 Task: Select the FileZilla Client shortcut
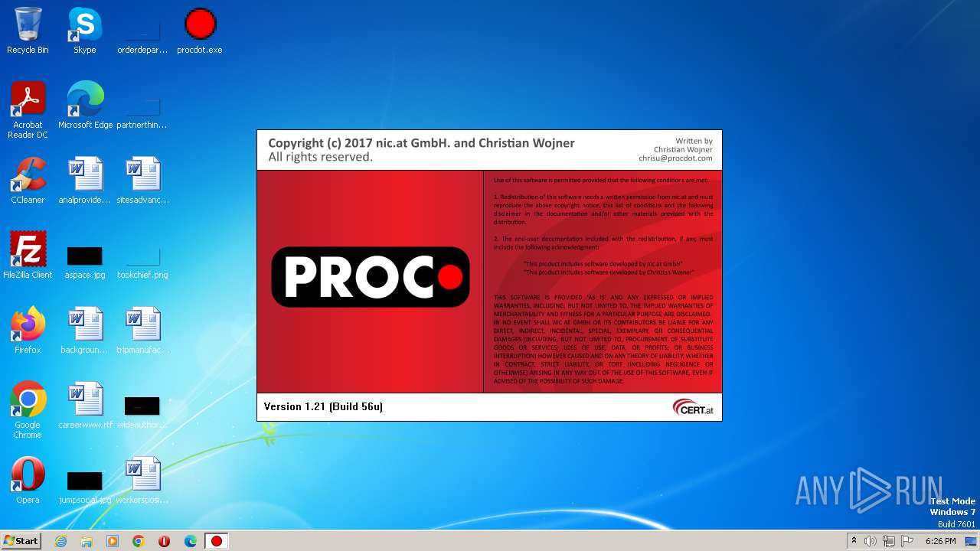(28, 256)
